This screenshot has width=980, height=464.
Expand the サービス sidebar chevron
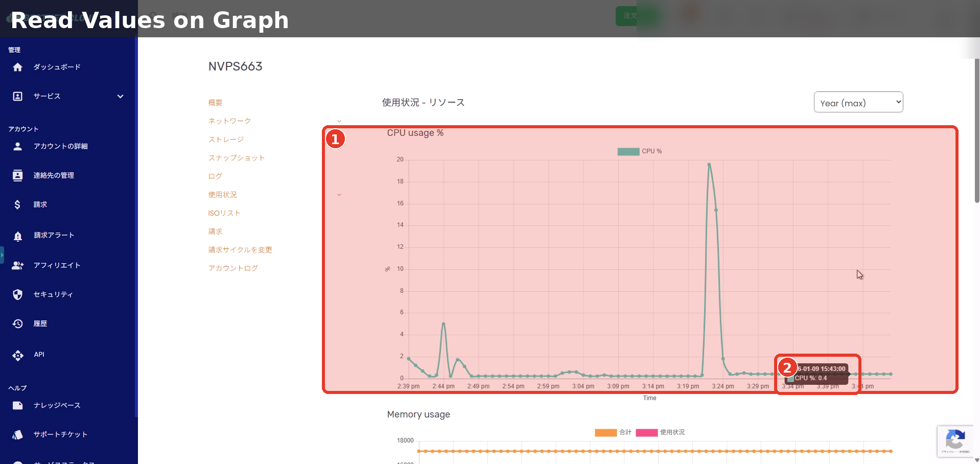[120, 96]
